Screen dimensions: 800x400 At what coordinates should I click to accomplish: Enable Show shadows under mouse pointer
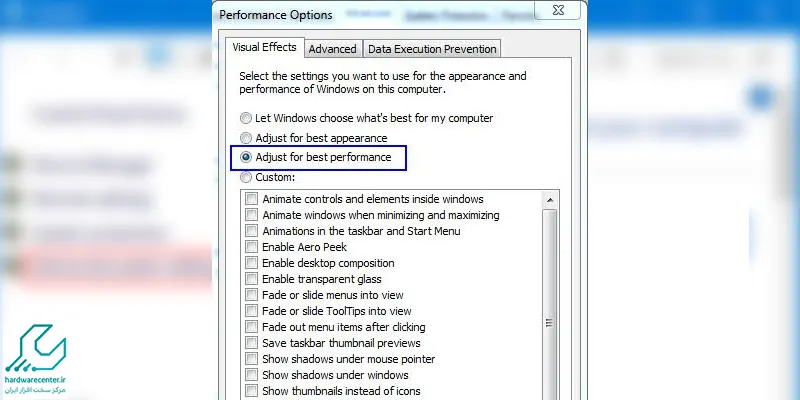252,359
